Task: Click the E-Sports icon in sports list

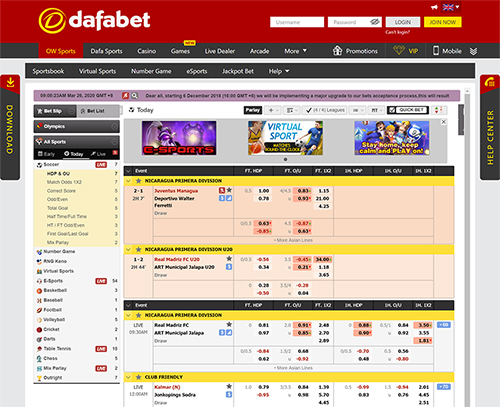Action: [39, 281]
